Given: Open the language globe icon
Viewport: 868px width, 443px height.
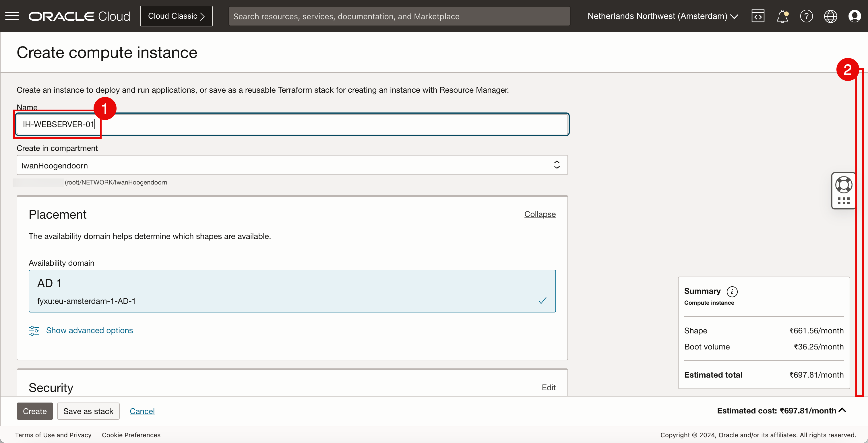Looking at the screenshot, I should pyautogui.click(x=830, y=16).
